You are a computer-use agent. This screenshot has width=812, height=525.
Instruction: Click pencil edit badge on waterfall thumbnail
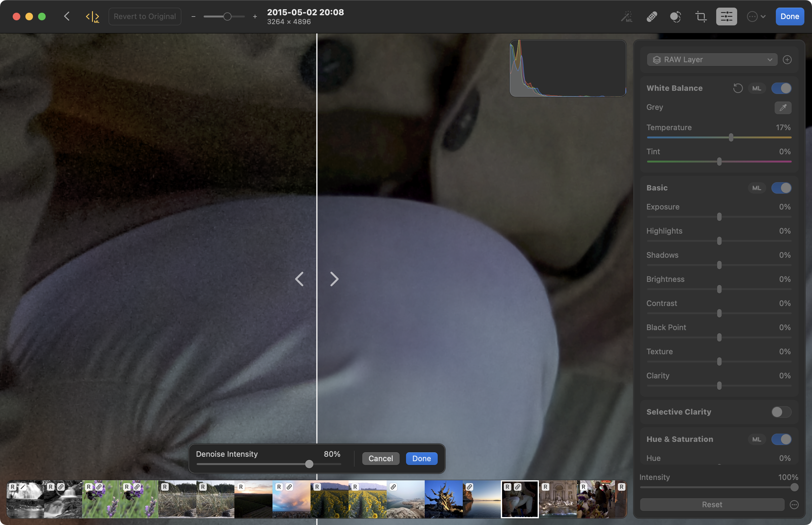pos(23,487)
